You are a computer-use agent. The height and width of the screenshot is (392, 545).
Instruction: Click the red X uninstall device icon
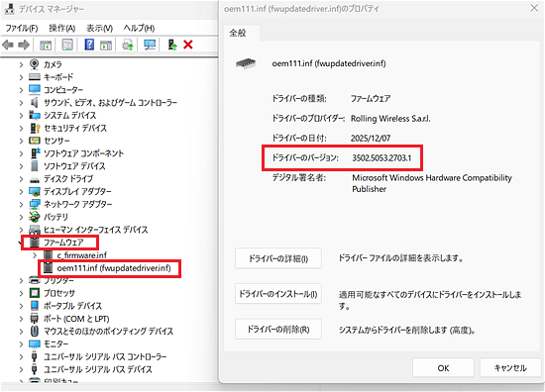click(188, 45)
